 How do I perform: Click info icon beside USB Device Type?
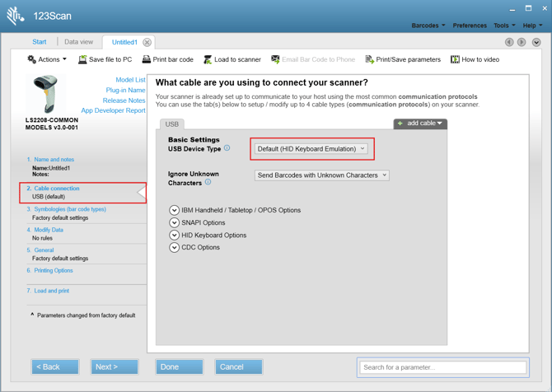pyautogui.click(x=227, y=149)
